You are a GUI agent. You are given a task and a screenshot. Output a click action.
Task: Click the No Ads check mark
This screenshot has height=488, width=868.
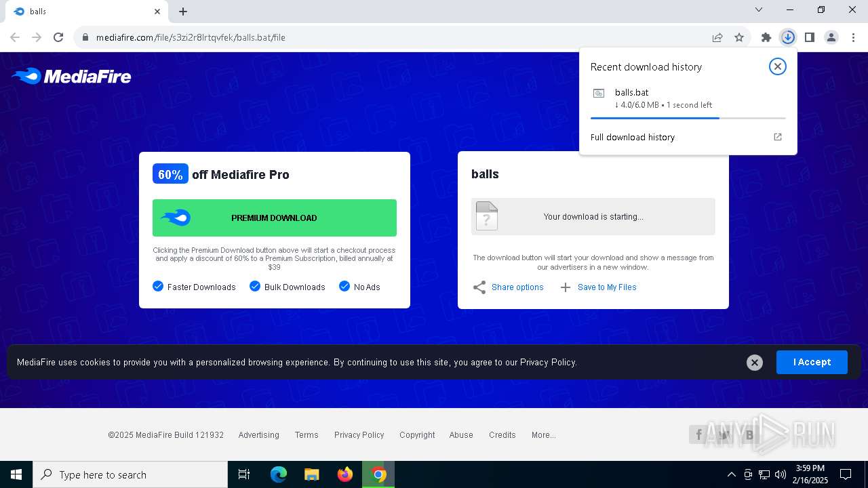click(x=344, y=286)
